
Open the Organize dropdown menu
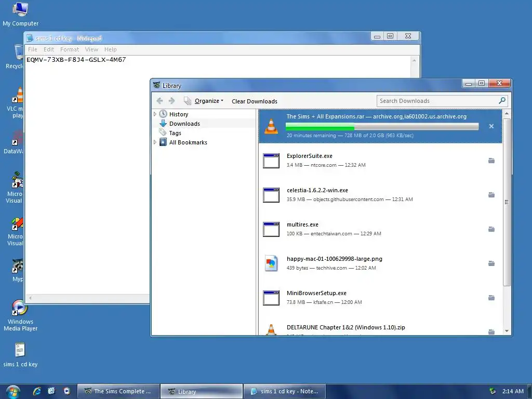[x=209, y=101]
